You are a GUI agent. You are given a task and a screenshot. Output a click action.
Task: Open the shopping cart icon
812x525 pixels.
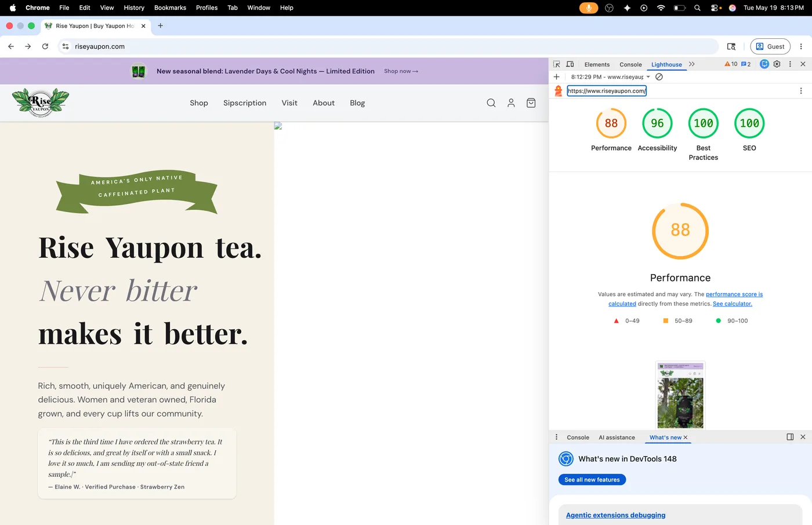click(531, 103)
